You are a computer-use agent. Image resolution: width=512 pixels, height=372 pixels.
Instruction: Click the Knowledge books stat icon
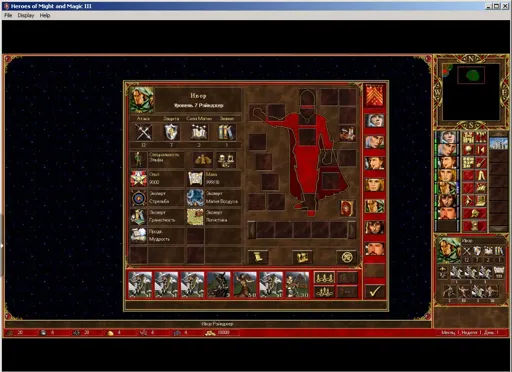click(227, 132)
